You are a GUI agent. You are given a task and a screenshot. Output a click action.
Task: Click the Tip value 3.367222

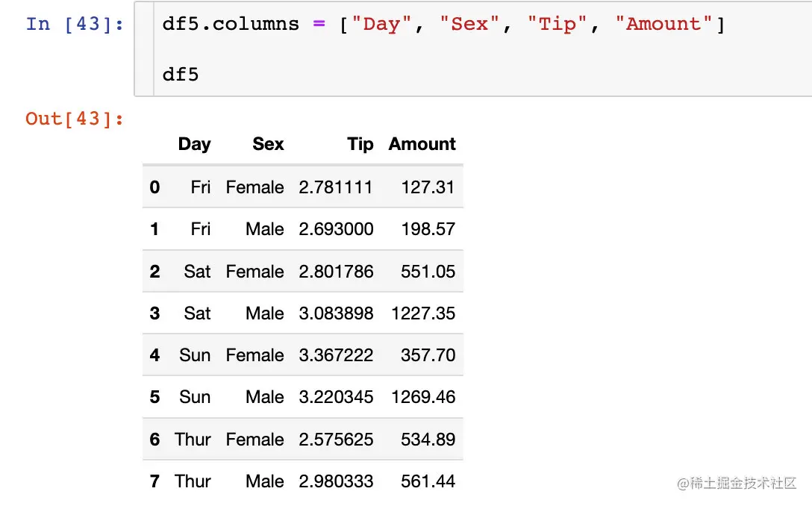pyautogui.click(x=336, y=355)
